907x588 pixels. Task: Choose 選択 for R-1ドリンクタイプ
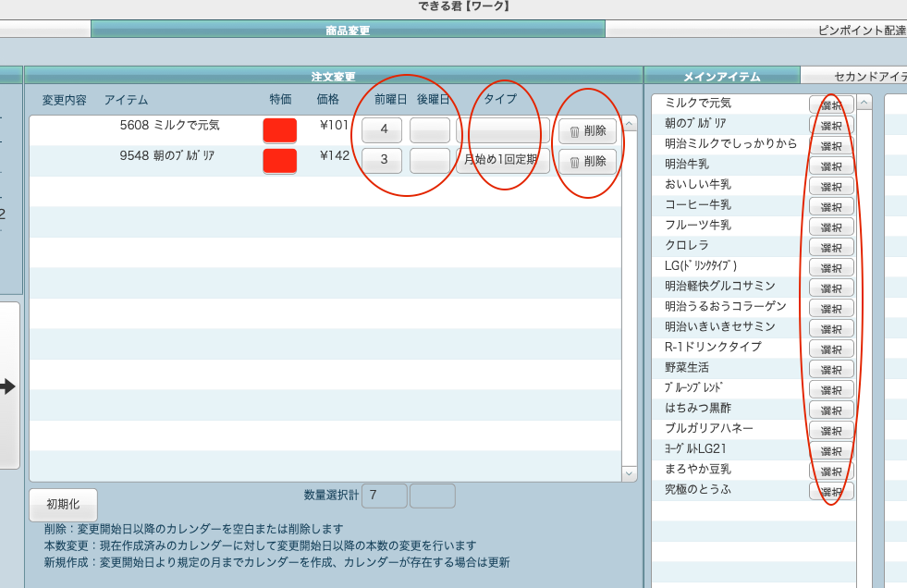coord(831,349)
